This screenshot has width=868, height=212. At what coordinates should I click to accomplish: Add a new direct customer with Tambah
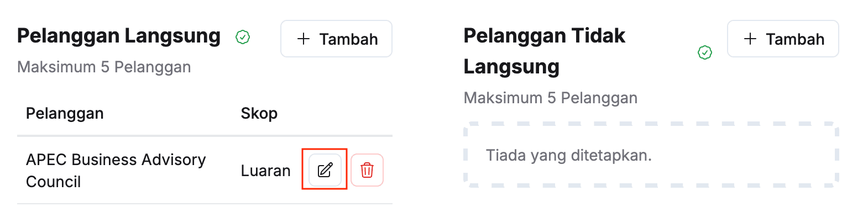point(336,39)
